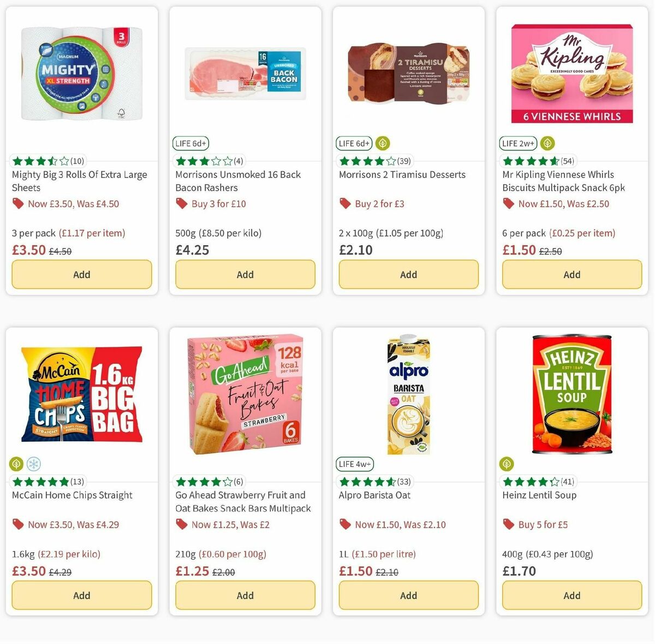Viewport: 655px width, 644px height.
Task: Click the Heinz Lentil Soup product image
Action: (571, 392)
